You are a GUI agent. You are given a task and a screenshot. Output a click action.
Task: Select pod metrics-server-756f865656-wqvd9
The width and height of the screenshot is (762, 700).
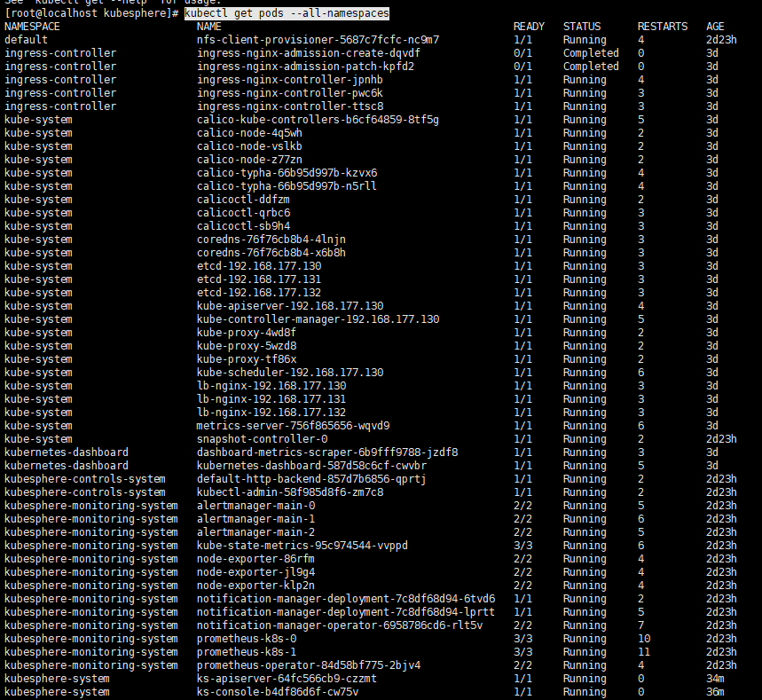point(293,427)
